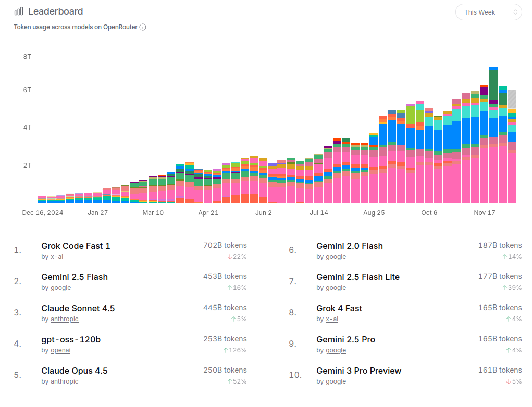This screenshot has height=407, width=532.
Task: Click the openai author link
Action: tap(60, 350)
